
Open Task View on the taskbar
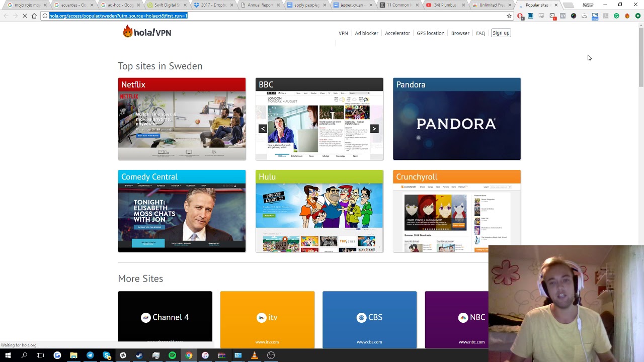coord(40,355)
